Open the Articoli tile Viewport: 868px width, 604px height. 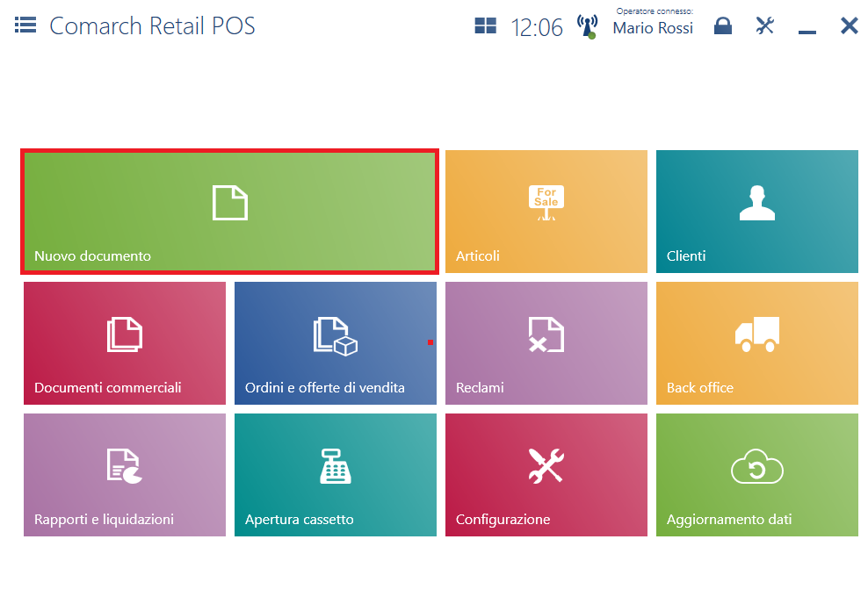point(546,212)
